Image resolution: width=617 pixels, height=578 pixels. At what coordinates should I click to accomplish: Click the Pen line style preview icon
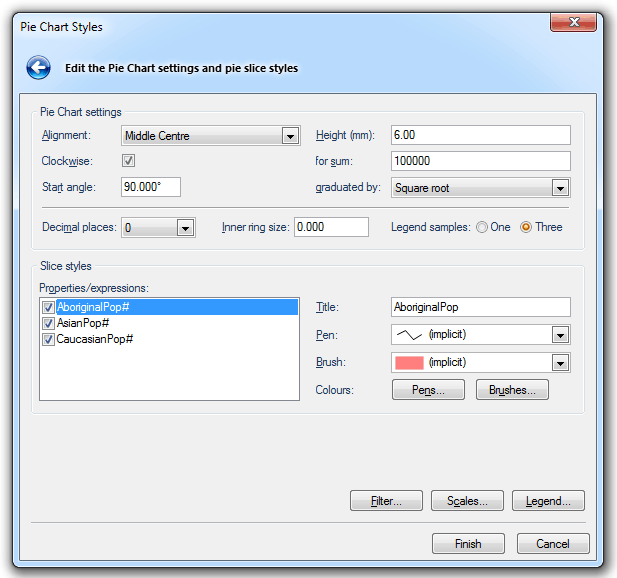[x=410, y=335]
